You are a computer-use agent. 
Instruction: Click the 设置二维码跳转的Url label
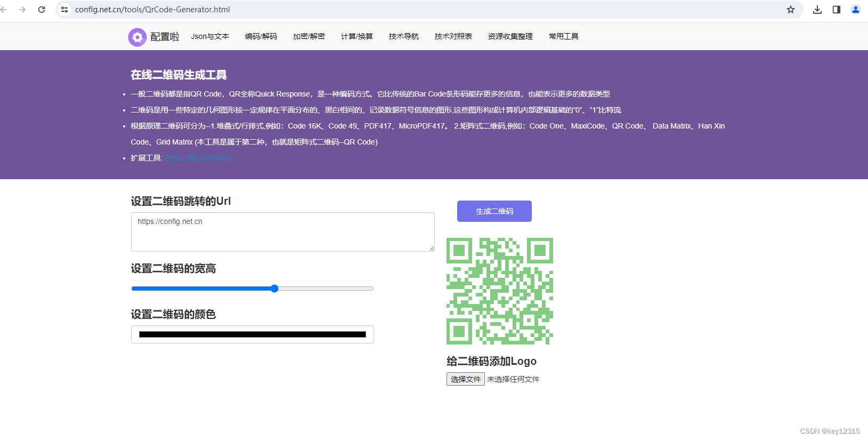(x=181, y=201)
